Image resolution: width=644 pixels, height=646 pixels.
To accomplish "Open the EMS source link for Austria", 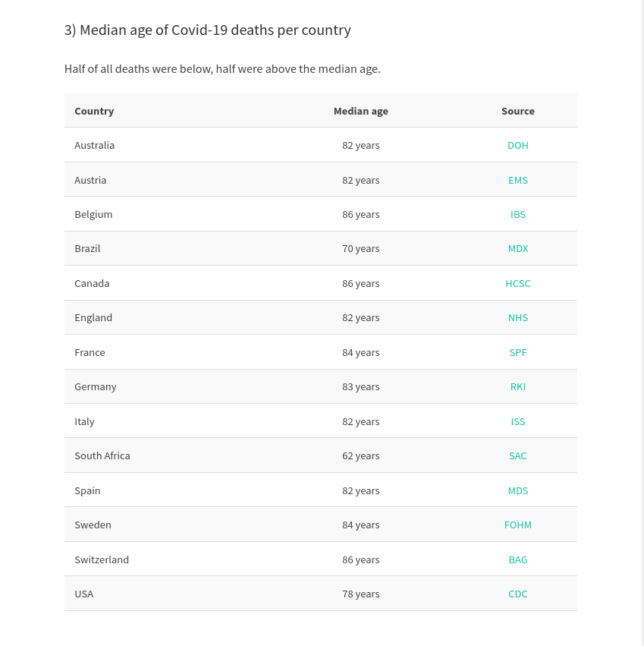I will tap(517, 181).
